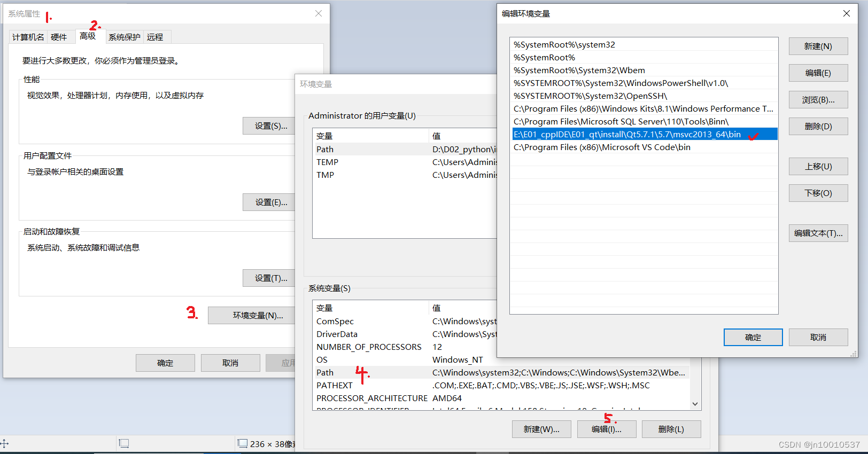The height and width of the screenshot is (454, 868).
Task: Click the 变量 header in system variables list
Action: click(x=371, y=308)
